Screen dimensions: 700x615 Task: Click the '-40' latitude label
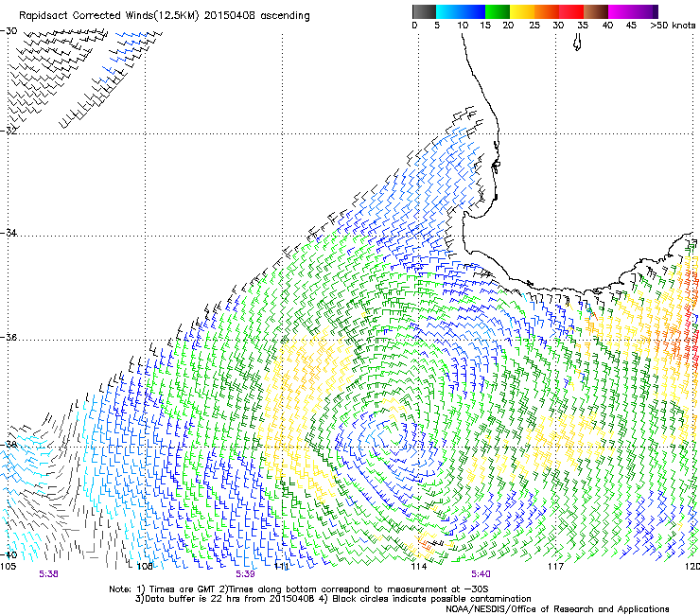point(9,554)
